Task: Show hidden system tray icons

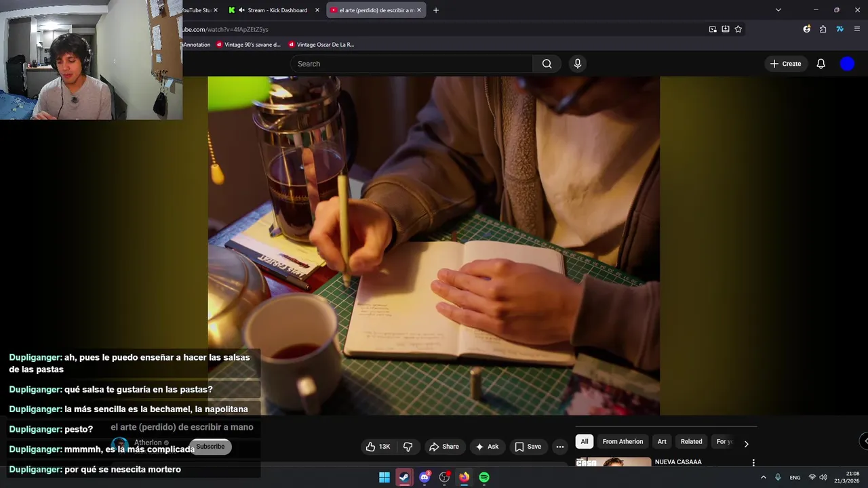Action: (x=764, y=477)
